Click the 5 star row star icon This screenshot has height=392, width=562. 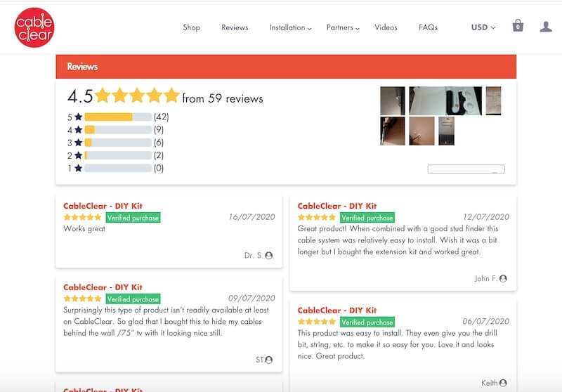click(x=79, y=117)
